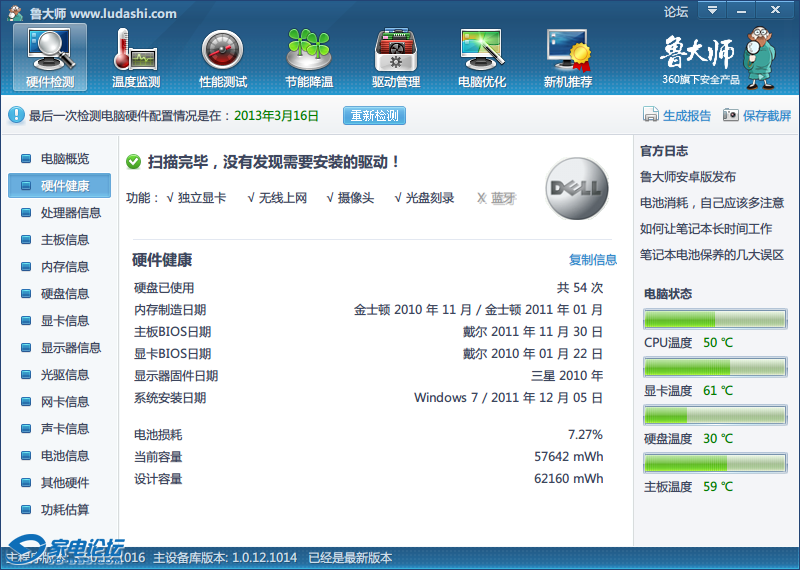Open the 电脑优化 PC optimization icon
The height and width of the screenshot is (570, 800).
click(481, 56)
